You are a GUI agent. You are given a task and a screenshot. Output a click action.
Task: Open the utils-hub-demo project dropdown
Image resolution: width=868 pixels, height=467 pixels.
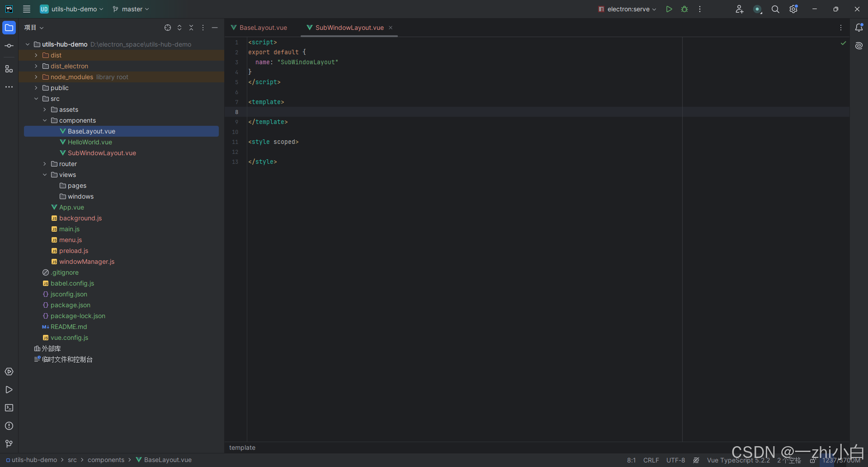click(x=72, y=9)
